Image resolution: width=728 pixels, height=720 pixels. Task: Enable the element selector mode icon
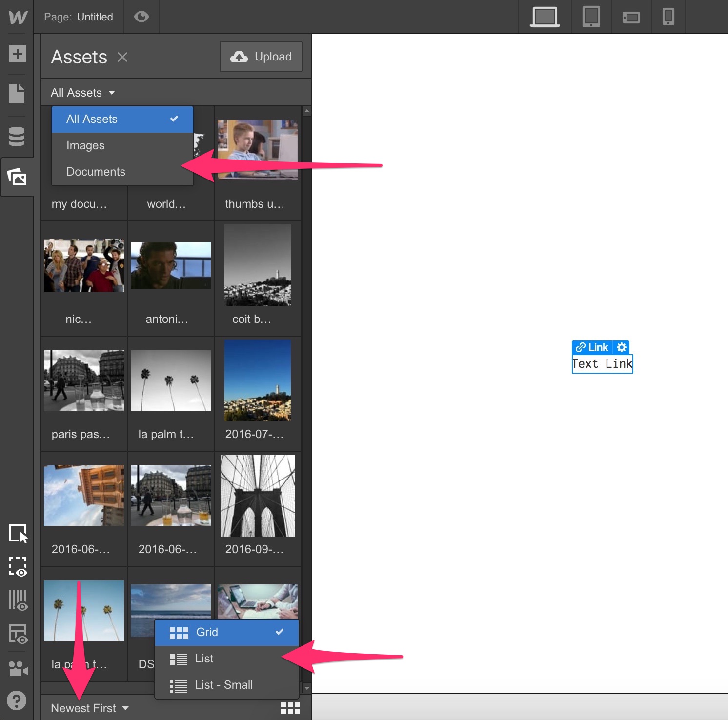18,533
